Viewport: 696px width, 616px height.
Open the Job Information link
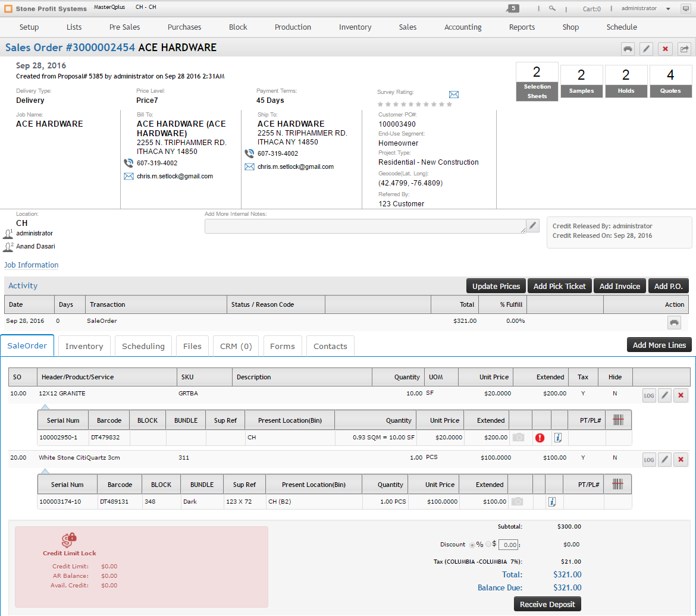(x=32, y=265)
